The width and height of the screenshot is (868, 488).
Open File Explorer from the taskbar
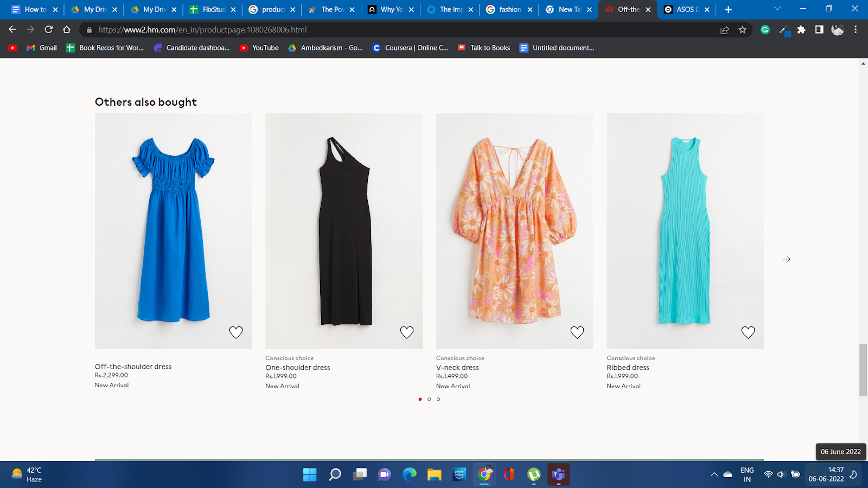pyautogui.click(x=435, y=474)
